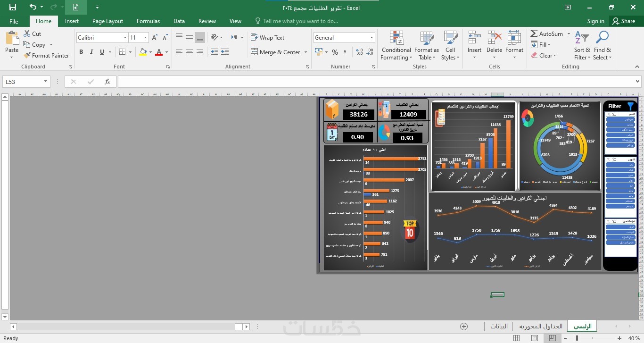Viewport: 644px width, 343px height.
Task: Click the Fill button in Editing group
Action: coord(540,45)
